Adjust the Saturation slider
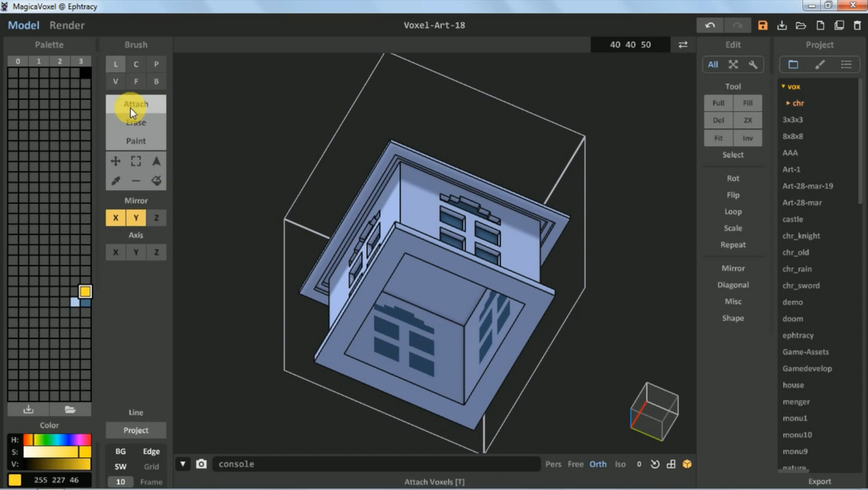Image resolution: width=868 pixels, height=490 pixels. click(57, 452)
